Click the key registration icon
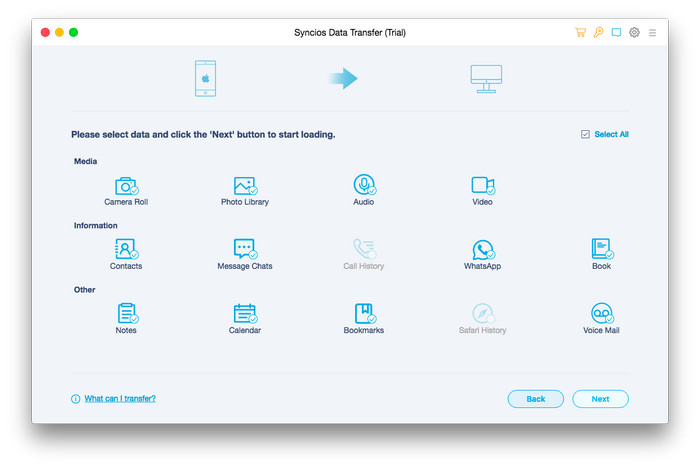 click(x=598, y=32)
